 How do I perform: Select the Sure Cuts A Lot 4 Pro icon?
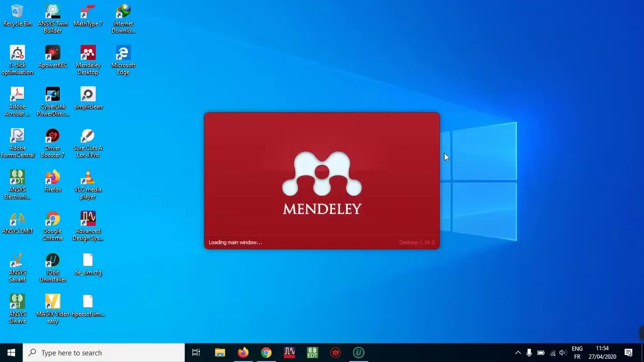coord(88,143)
